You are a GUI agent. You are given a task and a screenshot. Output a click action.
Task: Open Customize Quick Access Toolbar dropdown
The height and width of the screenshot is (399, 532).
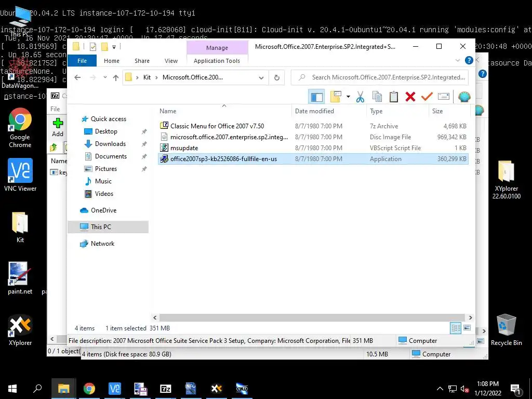pos(114,47)
